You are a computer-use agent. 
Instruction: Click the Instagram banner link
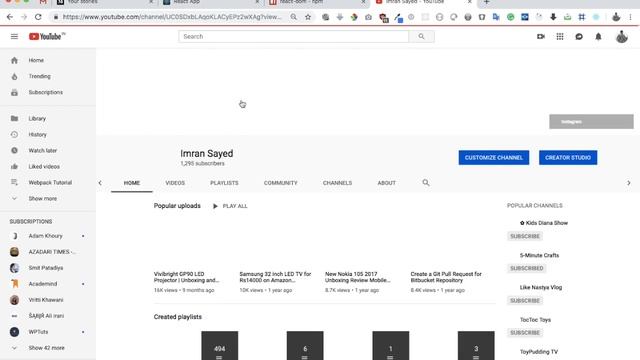pyautogui.click(x=591, y=122)
